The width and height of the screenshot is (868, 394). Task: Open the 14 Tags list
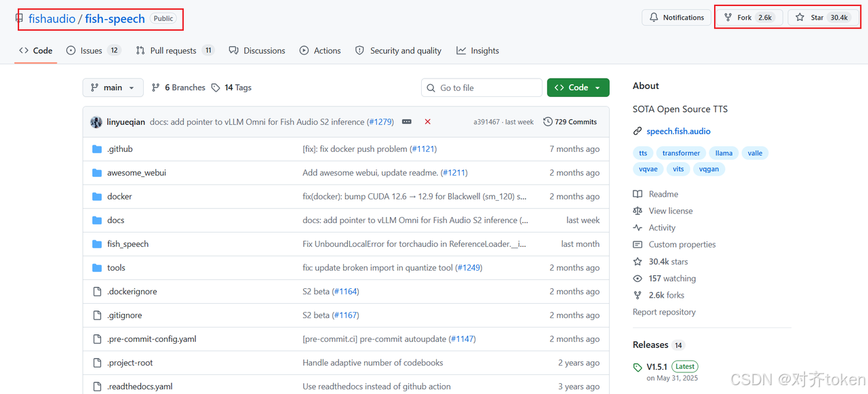[231, 87]
